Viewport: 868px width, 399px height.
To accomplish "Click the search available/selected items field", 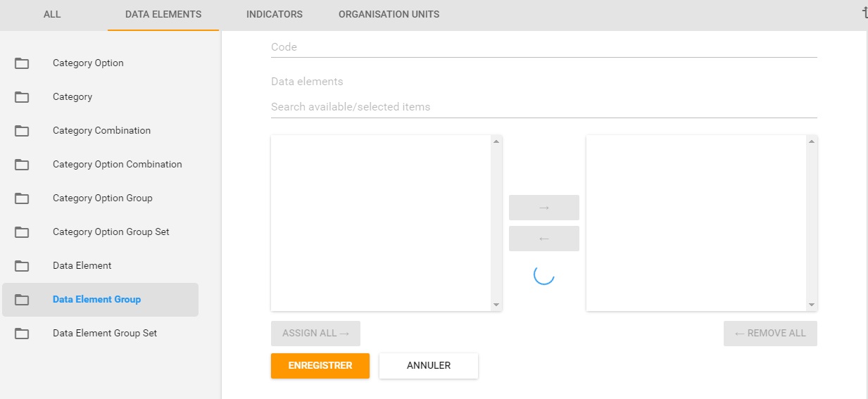I will [543, 107].
